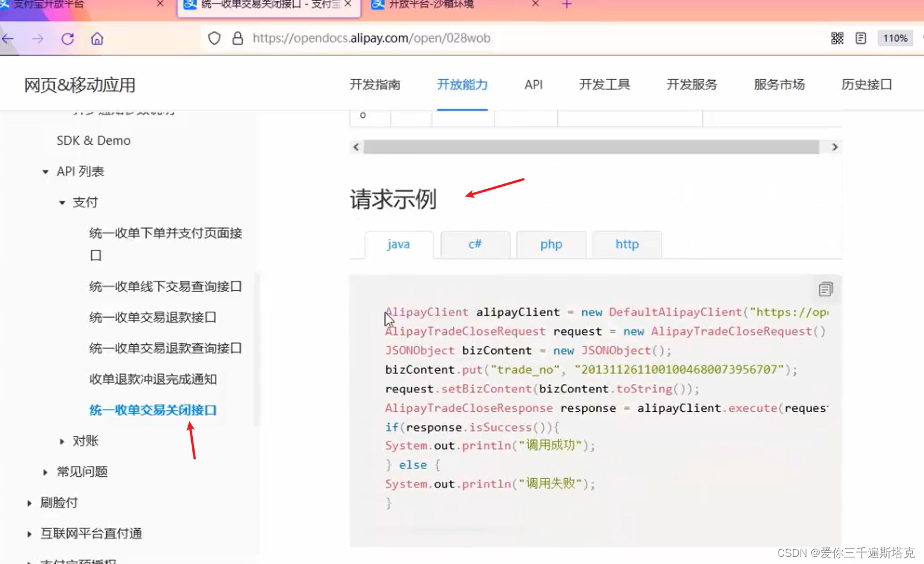Viewport: 924px width, 564px height.
Task: Expand the 对账 tree arrow
Action: point(62,441)
